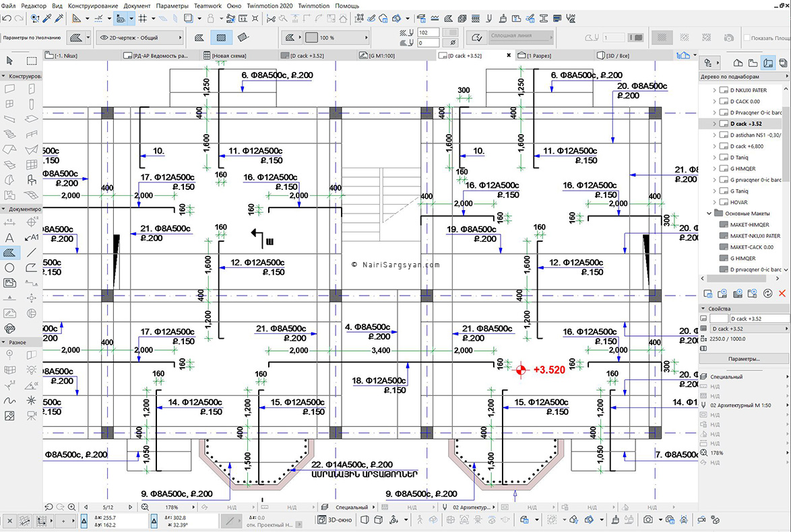Close the active [D cack +3.52] tab
Viewport: 791px width, 532px height.
pyautogui.click(x=509, y=55)
